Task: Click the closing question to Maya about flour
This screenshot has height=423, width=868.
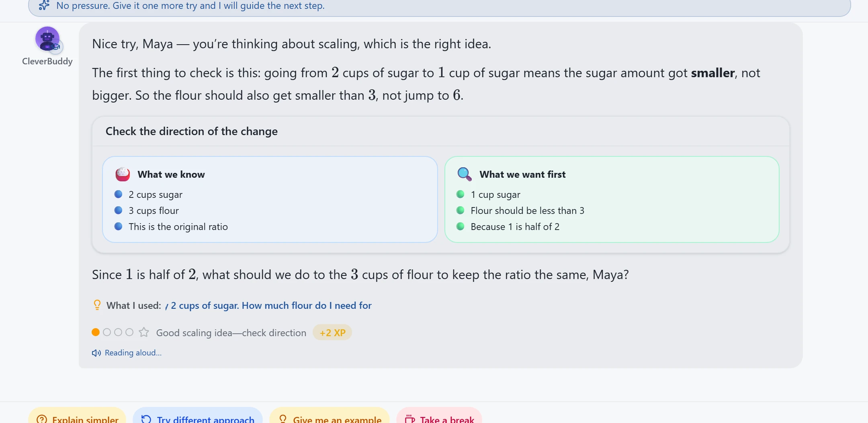Action: 360,275
